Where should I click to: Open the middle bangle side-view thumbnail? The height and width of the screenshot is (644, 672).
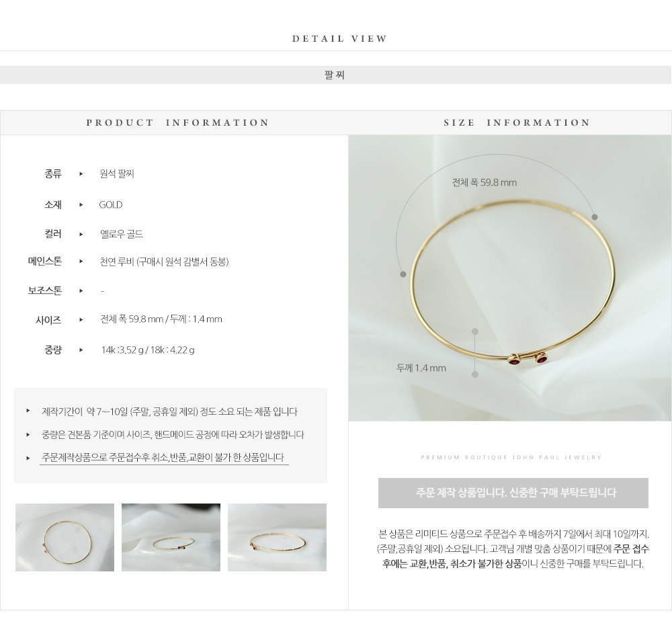tap(171, 537)
